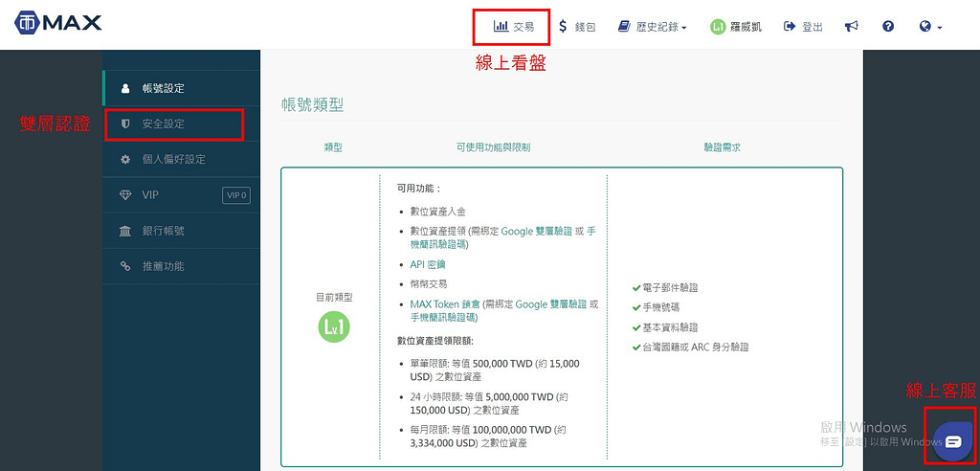Open the MAX Token 鎖倉 link

pos(445,304)
